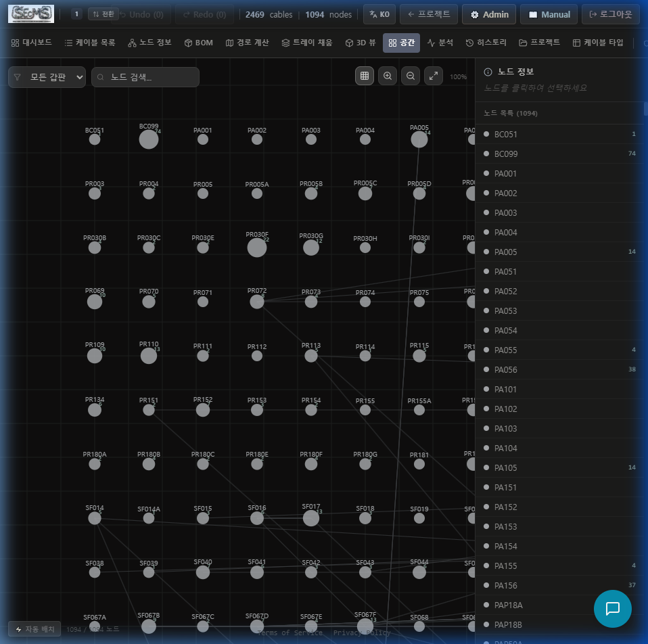Click the 로그아웃 logout button
The image size is (648, 644).
pyautogui.click(x=611, y=14)
